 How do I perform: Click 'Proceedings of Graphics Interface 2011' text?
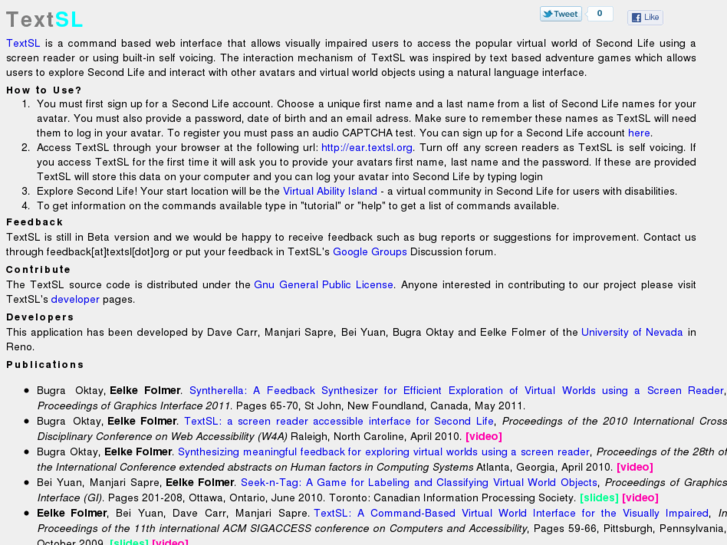(x=134, y=406)
